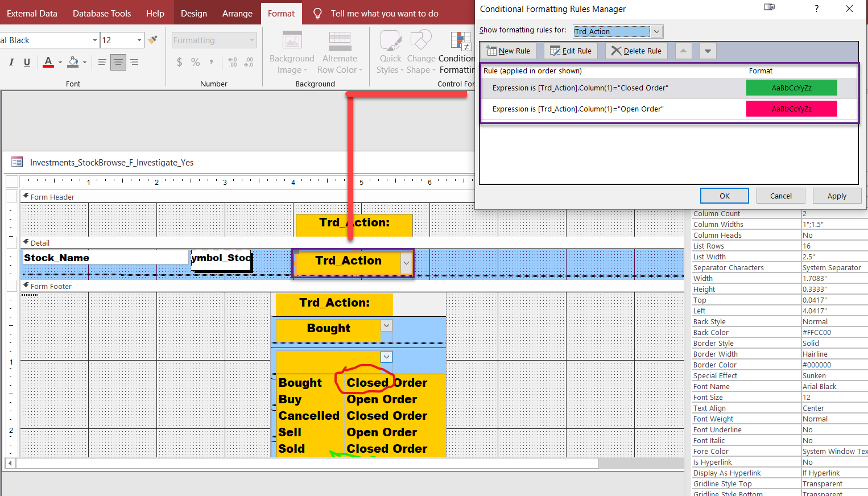Delete Rule in the Rules Manager
The image size is (868, 496).
[636, 51]
